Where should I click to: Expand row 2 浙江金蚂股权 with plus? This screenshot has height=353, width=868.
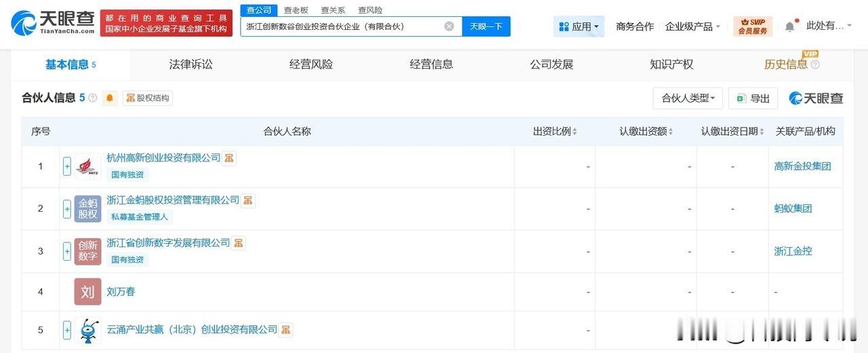(x=67, y=208)
